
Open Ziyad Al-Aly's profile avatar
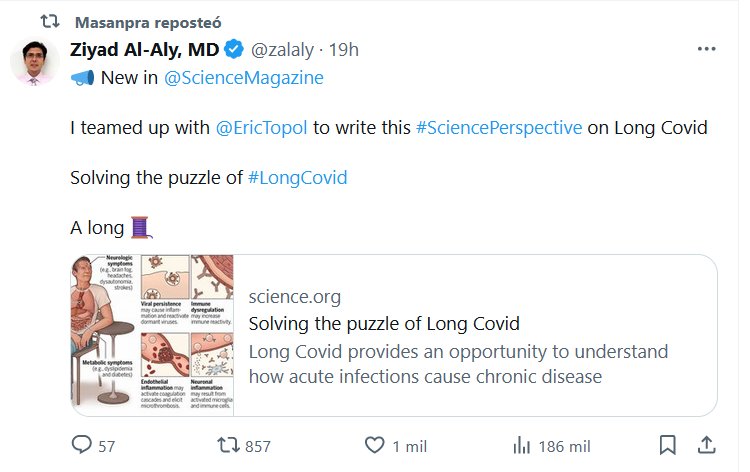tap(34, 64)
